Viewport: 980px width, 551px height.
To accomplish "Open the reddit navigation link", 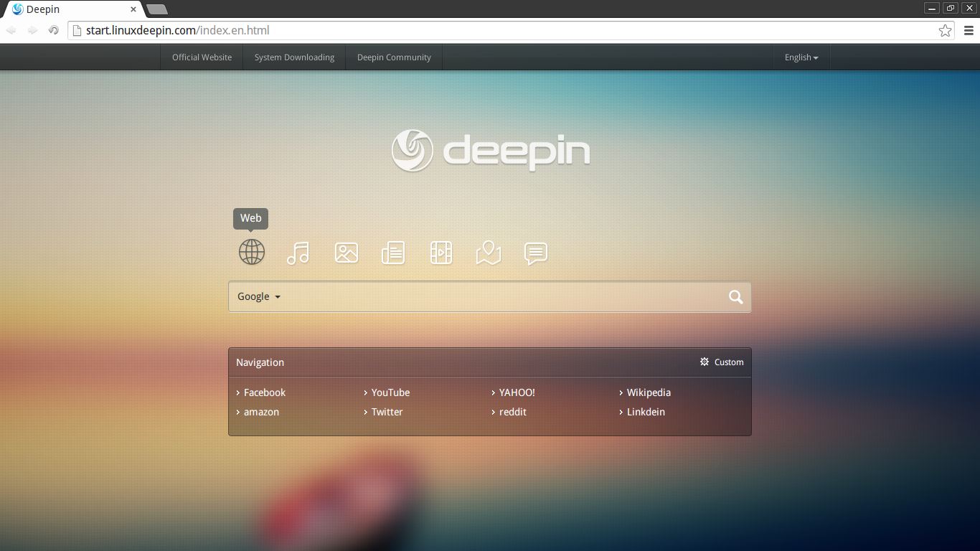I will (513, 412).
